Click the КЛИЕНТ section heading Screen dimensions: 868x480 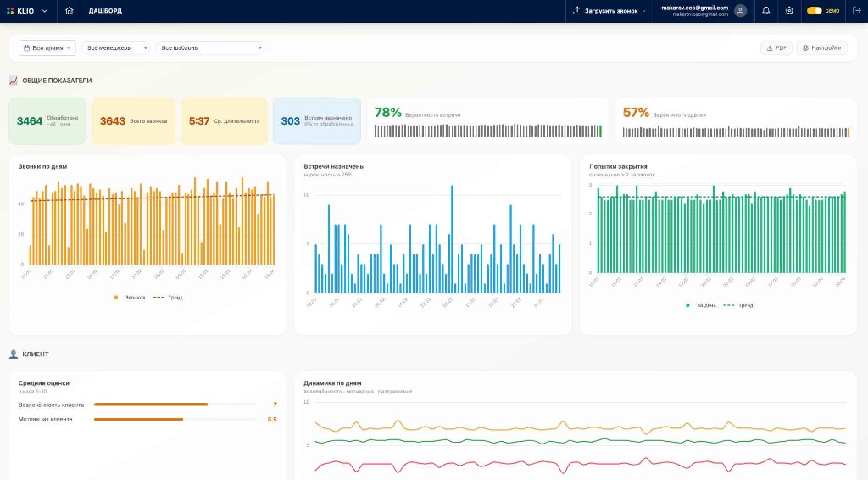click(36, 354)
